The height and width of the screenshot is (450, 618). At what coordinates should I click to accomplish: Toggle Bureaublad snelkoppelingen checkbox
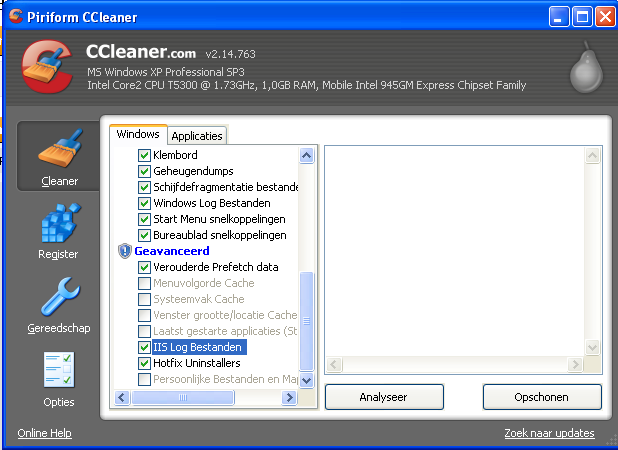(x=144, y=235)
